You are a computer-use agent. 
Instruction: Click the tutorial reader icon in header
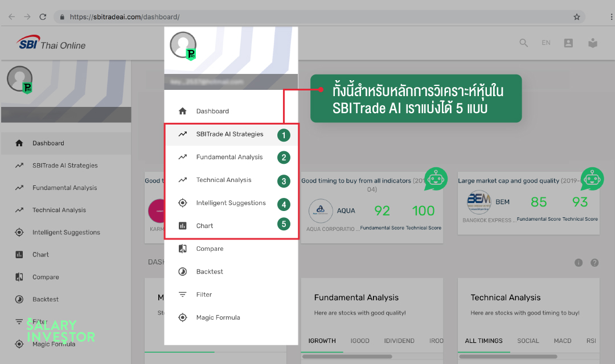[593, 43]
